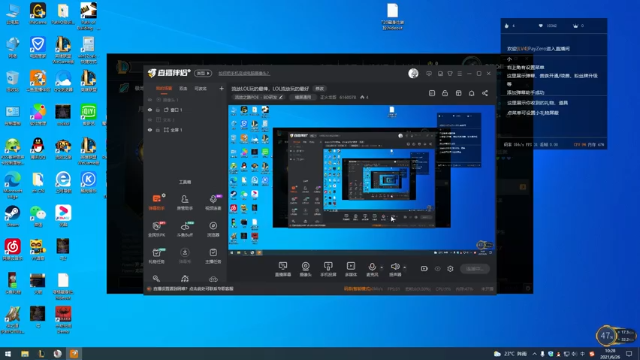640x360 pixels.
Task: Open the text file icon on desktop top
Action: 392,16
